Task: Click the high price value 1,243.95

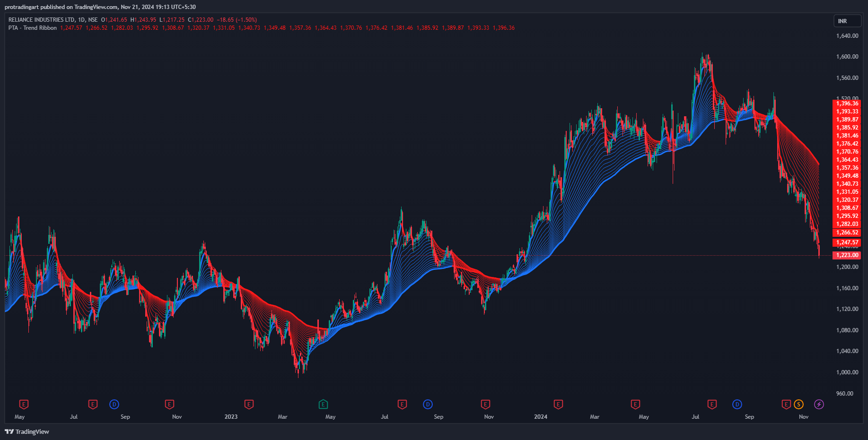Action: coord(145,20)
